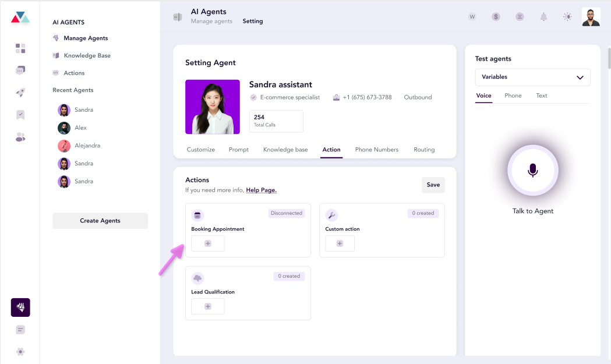The height and width of the screenshot is (364, 611).
Task: Open the notifications bell
Action: [x=543, y=17]
